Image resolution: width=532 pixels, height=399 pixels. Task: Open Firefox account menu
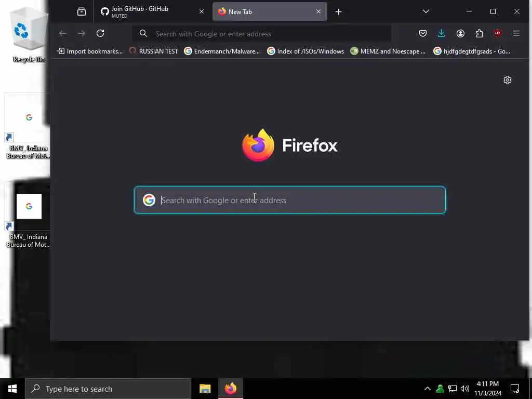coord(460,33)
